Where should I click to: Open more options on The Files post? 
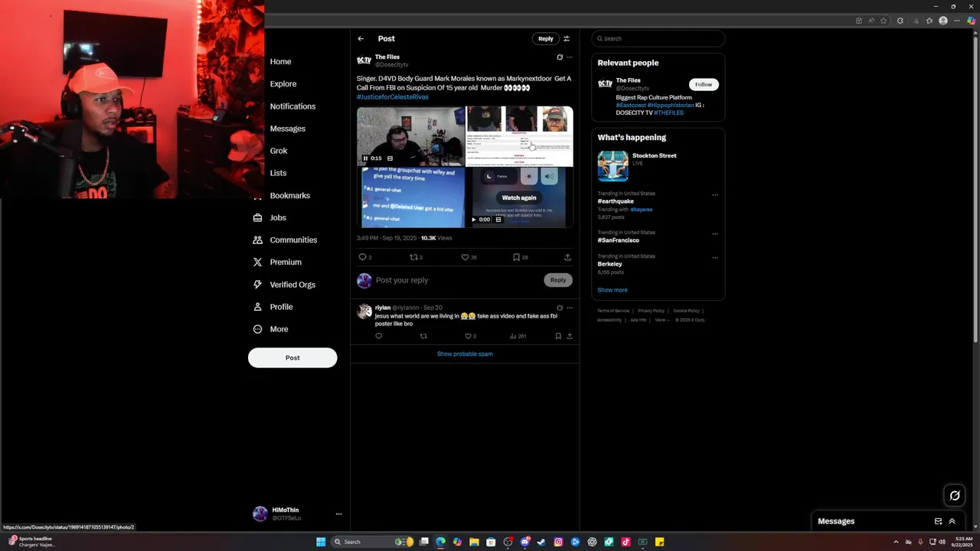[x=570, y=57]
